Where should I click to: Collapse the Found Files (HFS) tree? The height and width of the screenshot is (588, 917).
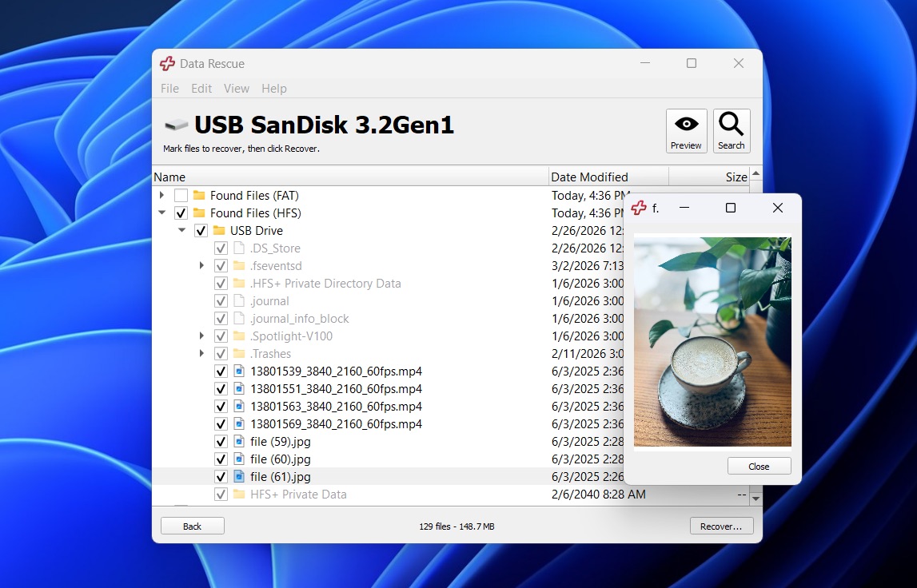click(x=162, y=213)
